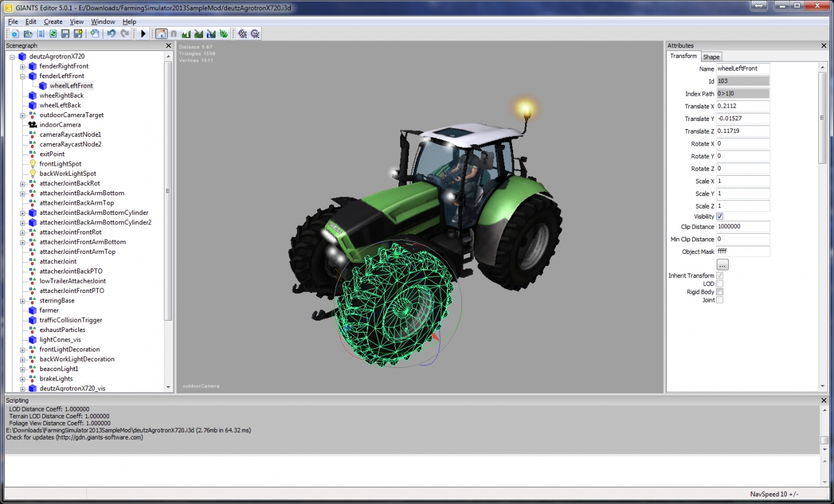Image resolution: width=834 pixels, height=504 pixels.
Task: Click the first checkered sphere toolbar icon
Action: point(242,33)
